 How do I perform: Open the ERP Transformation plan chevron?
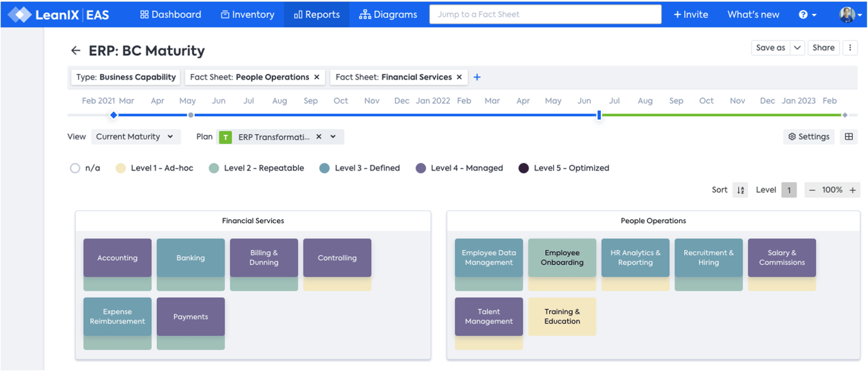point(333,137)
